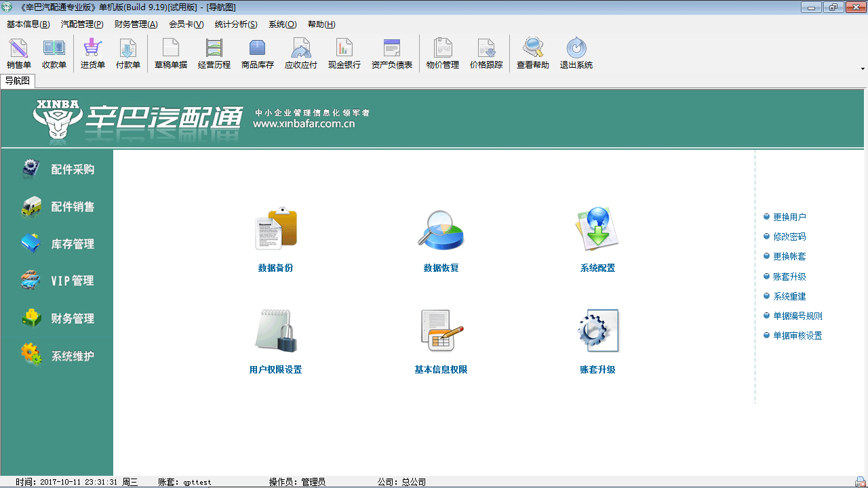Open the 物价管理 toolbar icon
Image resolution: width=868 pixels, height=488 pixels.
coord(443,54)
